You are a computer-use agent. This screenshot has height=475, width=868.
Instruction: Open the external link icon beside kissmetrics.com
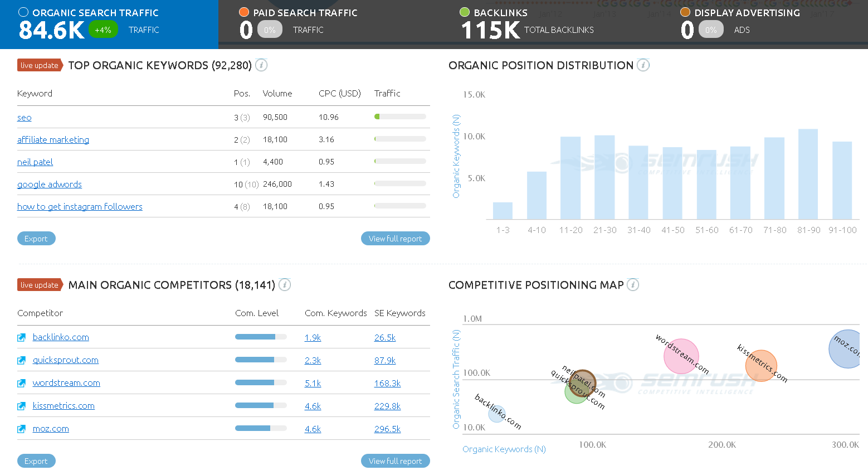[22, 406]
